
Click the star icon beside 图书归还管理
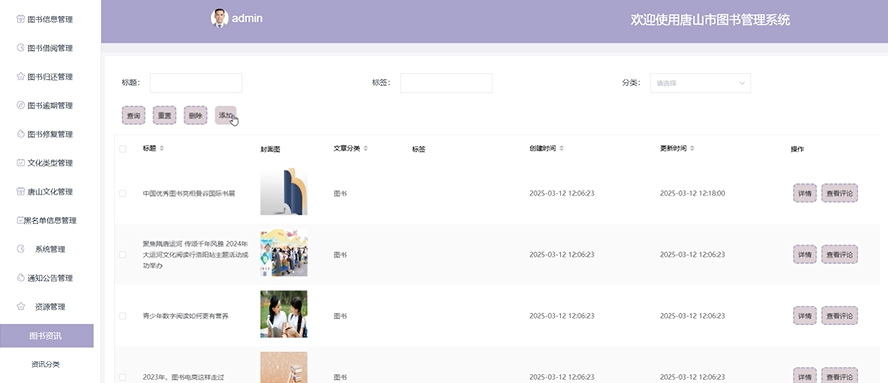[20, 76]
